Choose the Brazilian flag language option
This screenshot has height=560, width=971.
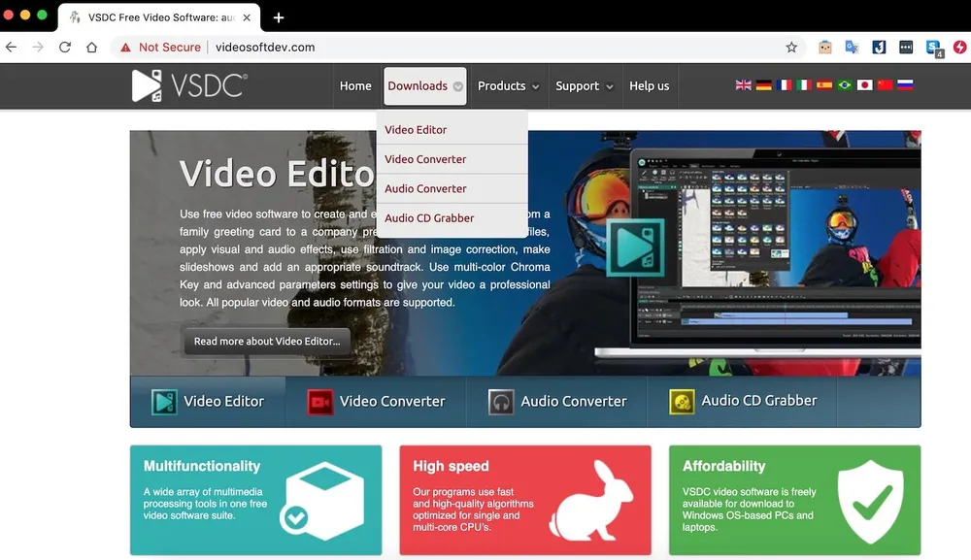coord(844,85)
